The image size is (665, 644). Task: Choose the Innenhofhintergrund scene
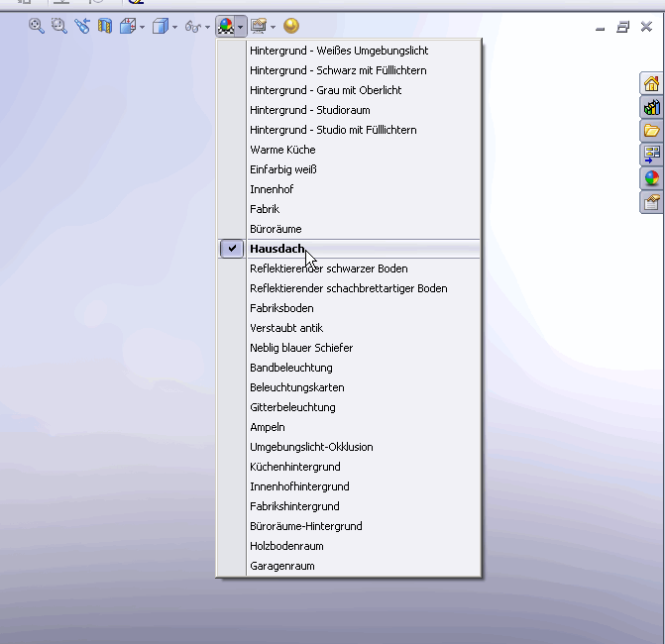349,486
